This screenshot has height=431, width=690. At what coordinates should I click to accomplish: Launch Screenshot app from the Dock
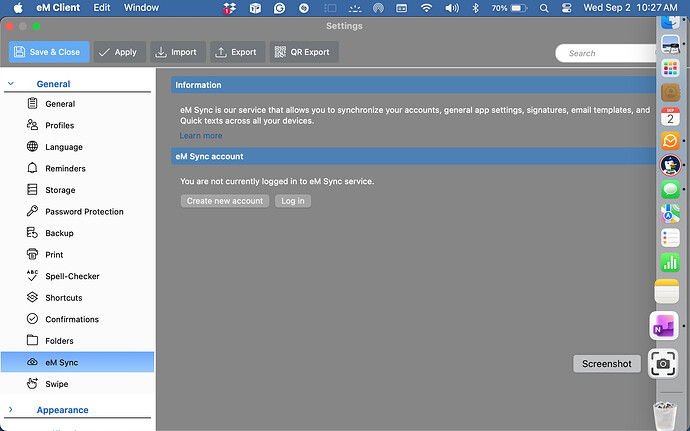[x=663, y=364]
